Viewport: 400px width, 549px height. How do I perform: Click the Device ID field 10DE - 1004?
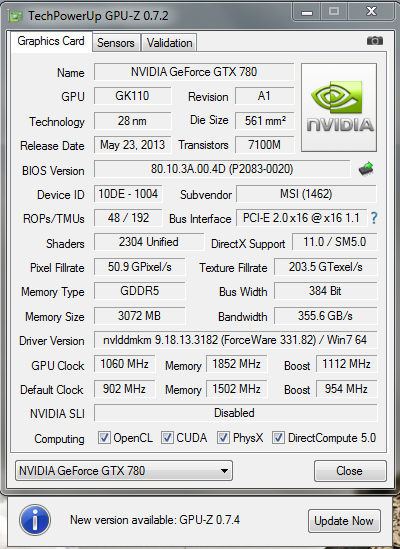pyautogui.click(x=128, y=194)
